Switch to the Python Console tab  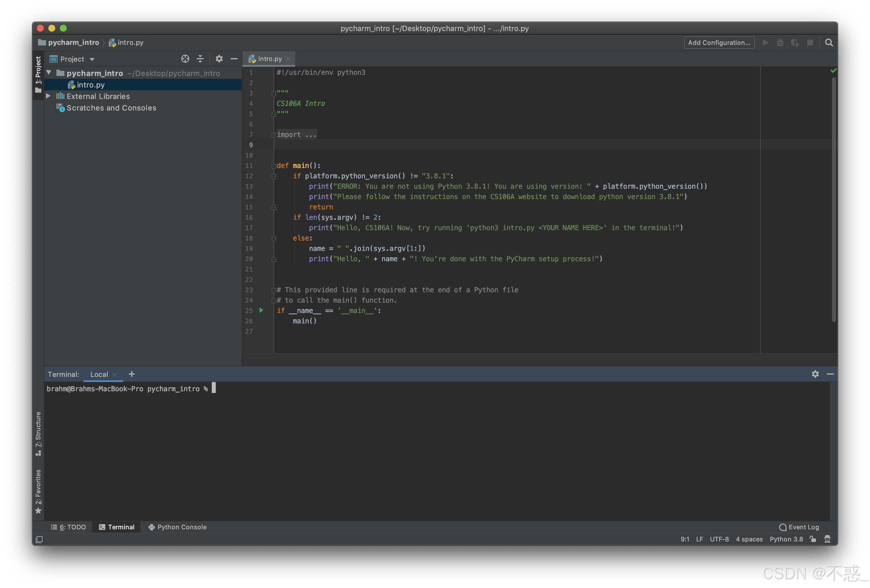click(x=178, y=527)
